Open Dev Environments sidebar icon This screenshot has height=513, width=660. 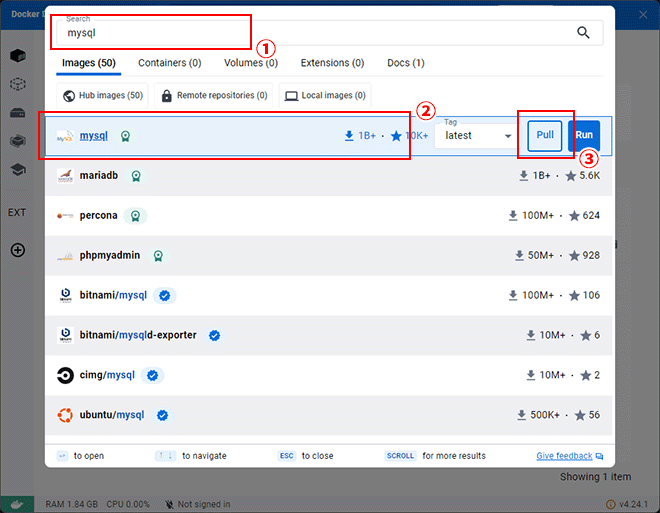(x=18, y=141)
